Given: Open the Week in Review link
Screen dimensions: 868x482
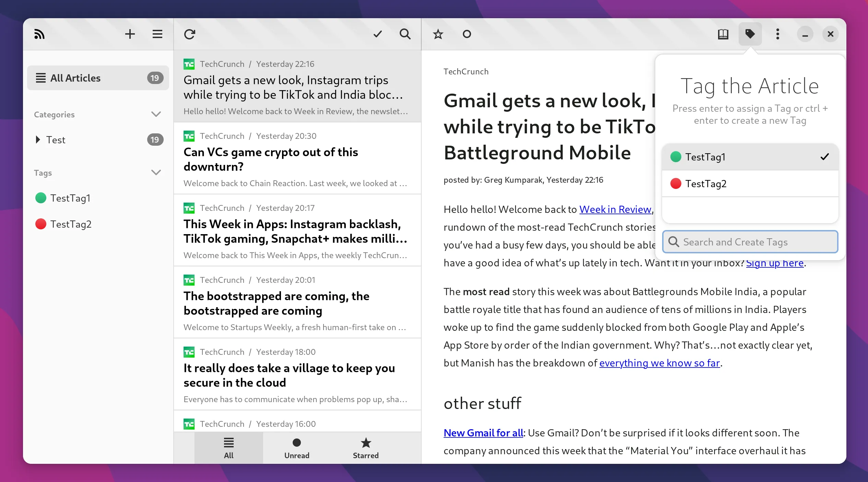Looking at the screenshot, I should [x=615, y=209].
